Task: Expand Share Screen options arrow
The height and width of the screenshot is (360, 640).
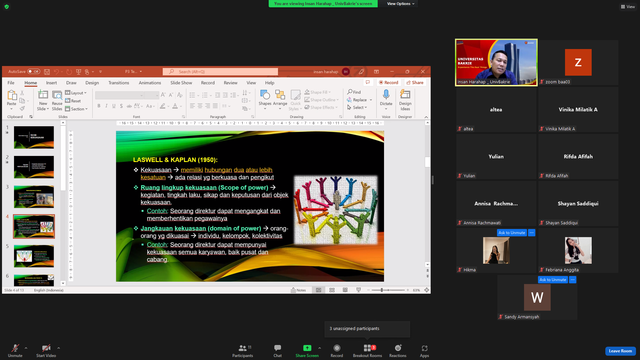Action: click(319, 348)
